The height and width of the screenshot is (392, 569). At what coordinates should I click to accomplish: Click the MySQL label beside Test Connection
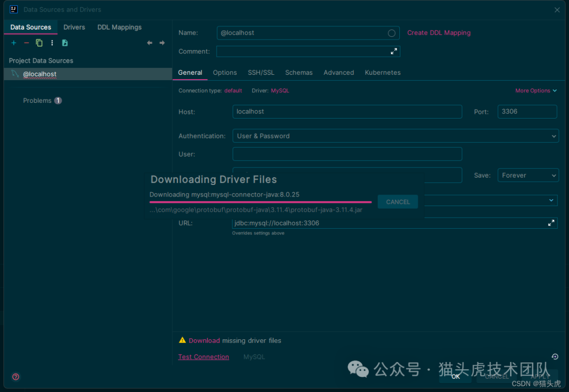[254, 357]
